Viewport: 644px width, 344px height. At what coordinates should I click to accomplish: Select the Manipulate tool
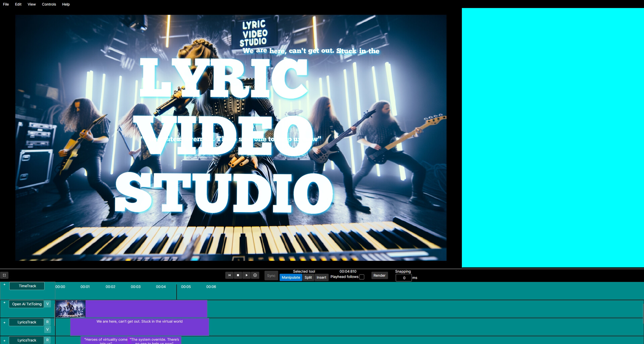[290, 277]
